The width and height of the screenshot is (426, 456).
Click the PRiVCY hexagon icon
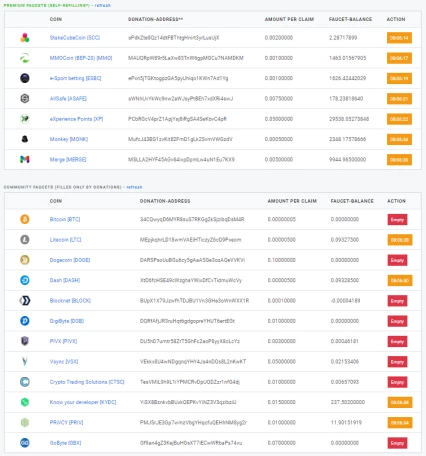click(25, 423)
